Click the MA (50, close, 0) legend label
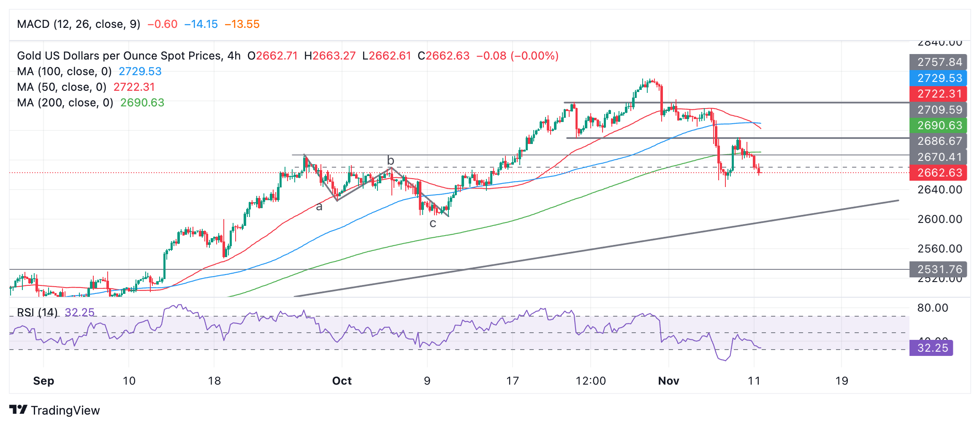This screenshot has width=980, height=426. point(61,87)
